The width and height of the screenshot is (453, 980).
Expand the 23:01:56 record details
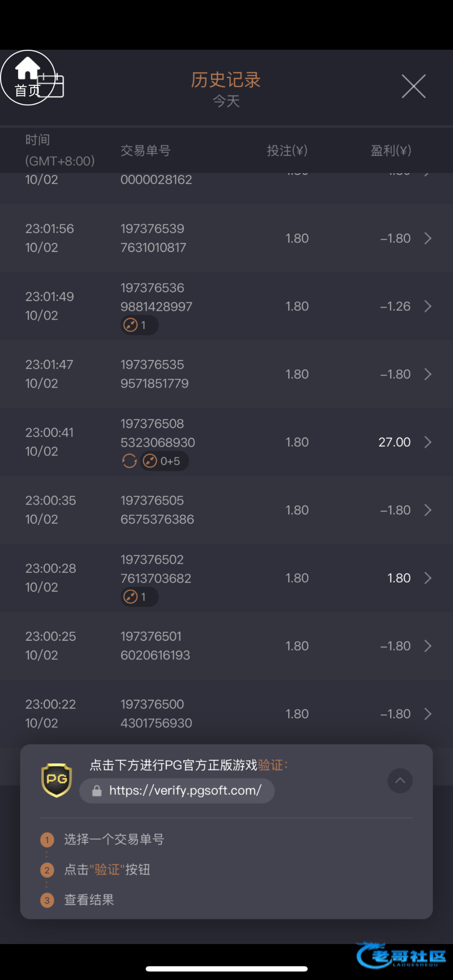pos(428,238)
